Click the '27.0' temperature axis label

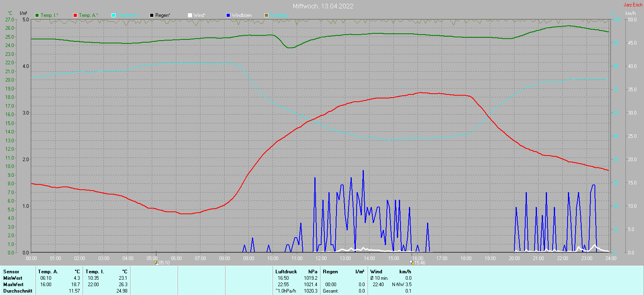pos(10,20)
